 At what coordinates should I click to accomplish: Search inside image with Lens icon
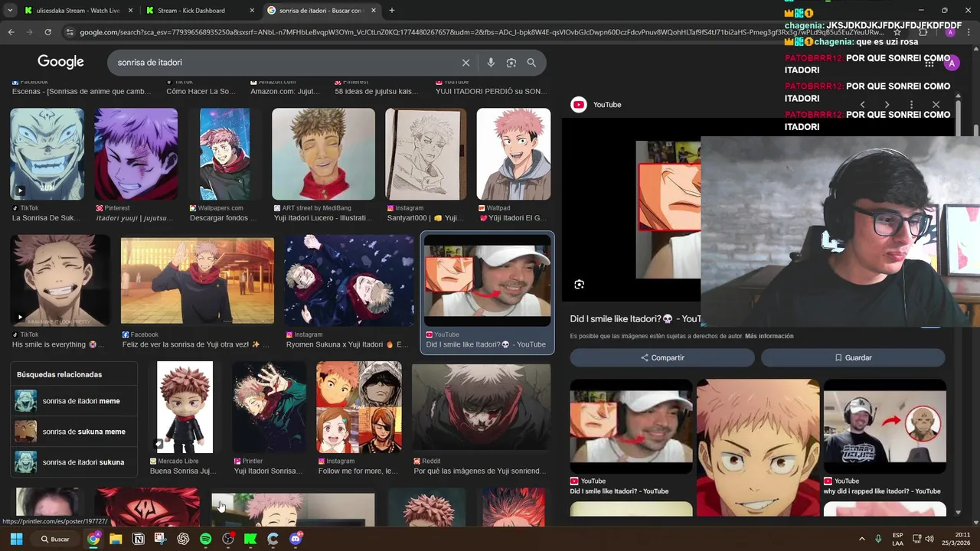pos(579,285)
